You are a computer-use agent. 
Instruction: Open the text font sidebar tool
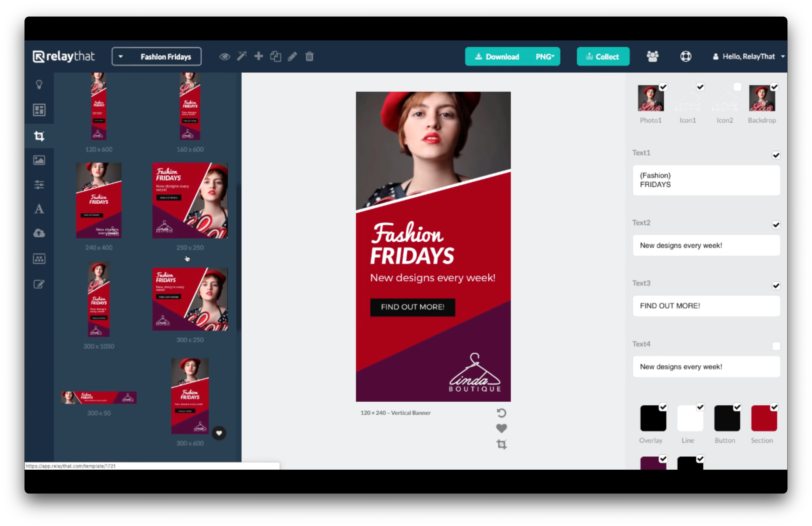(39, 209)
